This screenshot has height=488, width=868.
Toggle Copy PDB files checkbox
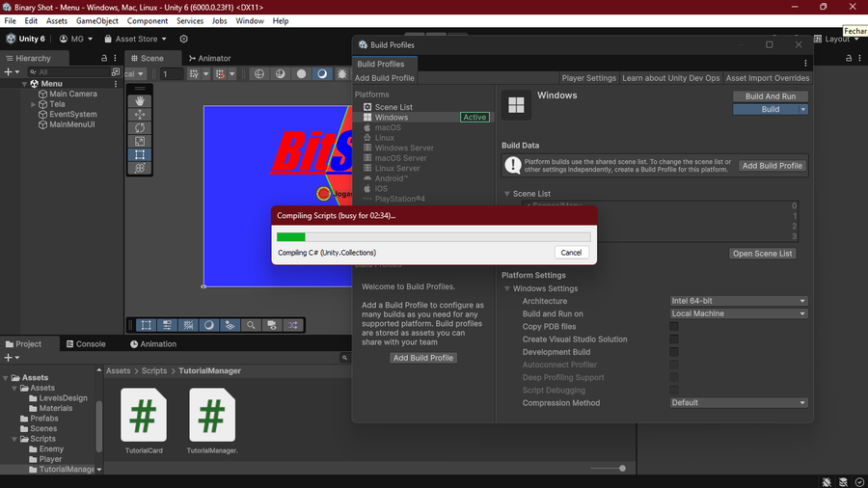pyautogui.click(x=674, y=326)
